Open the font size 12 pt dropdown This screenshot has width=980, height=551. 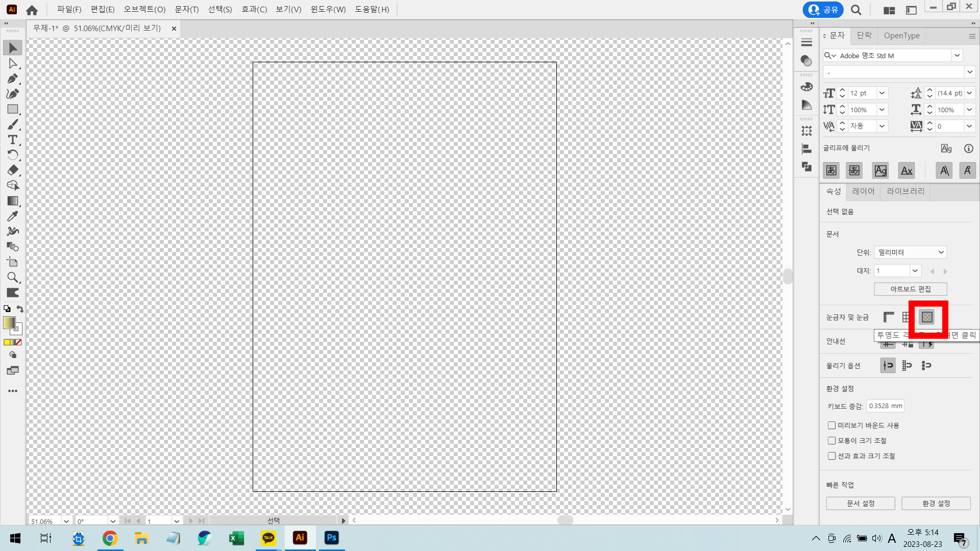[x=882, y=93]
